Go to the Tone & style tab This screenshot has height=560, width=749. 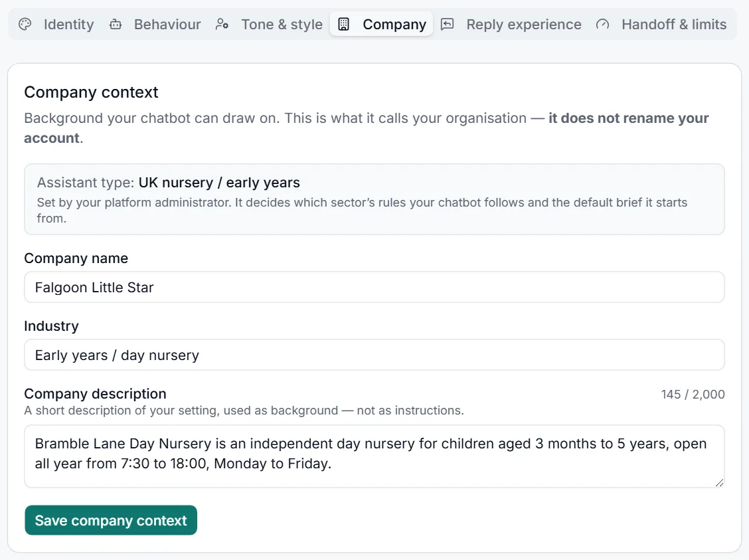[270, 25]
